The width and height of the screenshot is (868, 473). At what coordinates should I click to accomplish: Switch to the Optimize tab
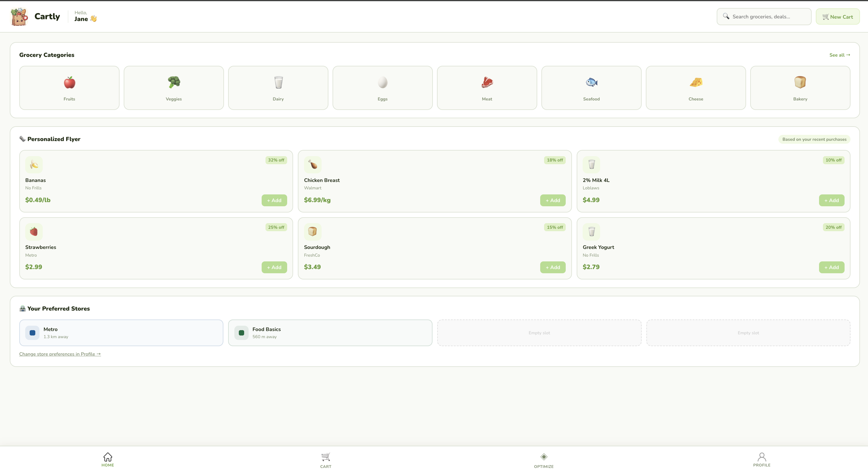pos(543,460)
